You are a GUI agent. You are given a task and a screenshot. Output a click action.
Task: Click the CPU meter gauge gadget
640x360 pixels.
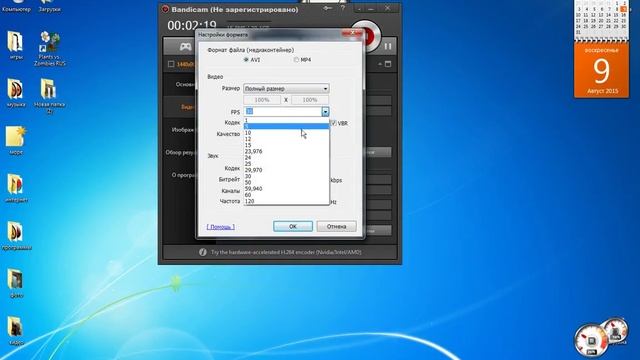click(x=591, y=340)
